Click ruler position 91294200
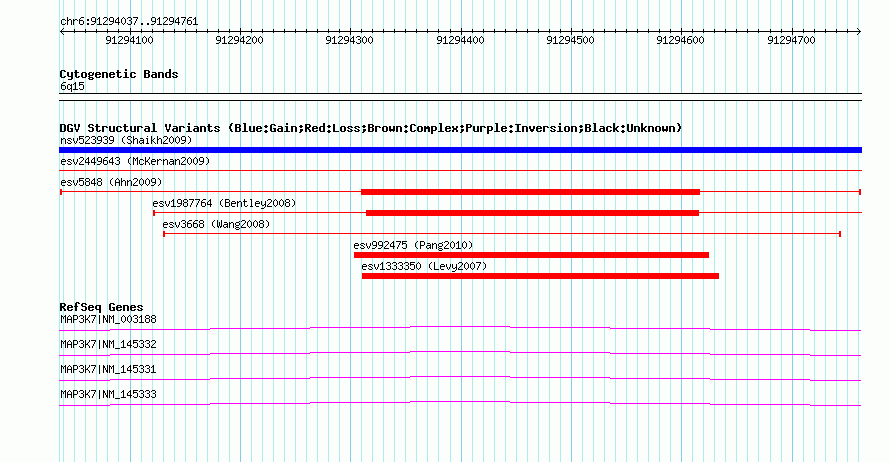The height and width of the screenshot is (462, 890). point(240,40)
